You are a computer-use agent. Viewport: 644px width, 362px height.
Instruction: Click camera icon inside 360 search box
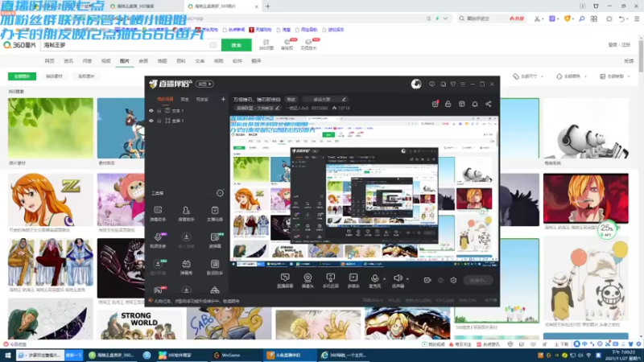click(x=213, y=45)
